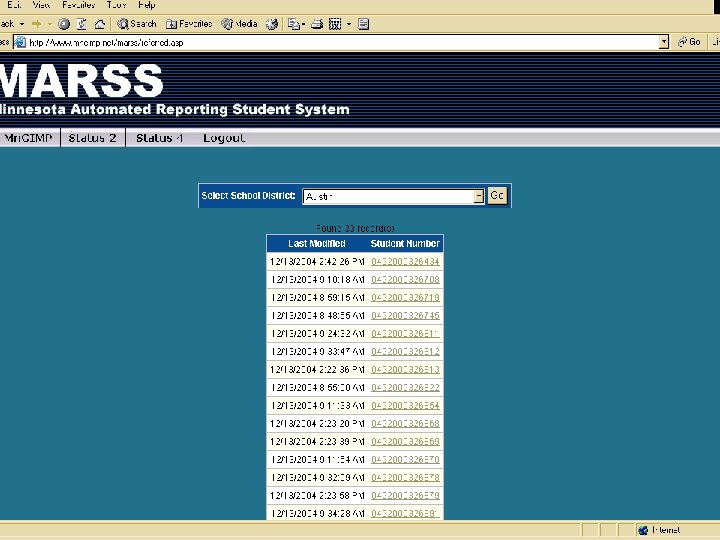Click the Discuss toolbar icon
The width and height of the screenshot is (720, 540).
point(363,24)
